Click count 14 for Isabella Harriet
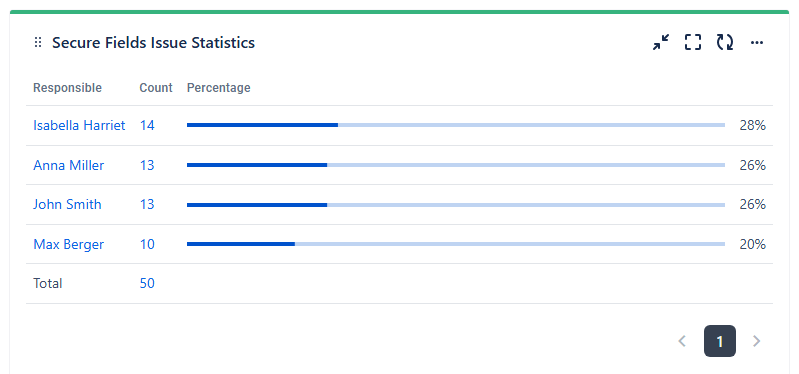799x374 pixels. [x=147, y=125]
